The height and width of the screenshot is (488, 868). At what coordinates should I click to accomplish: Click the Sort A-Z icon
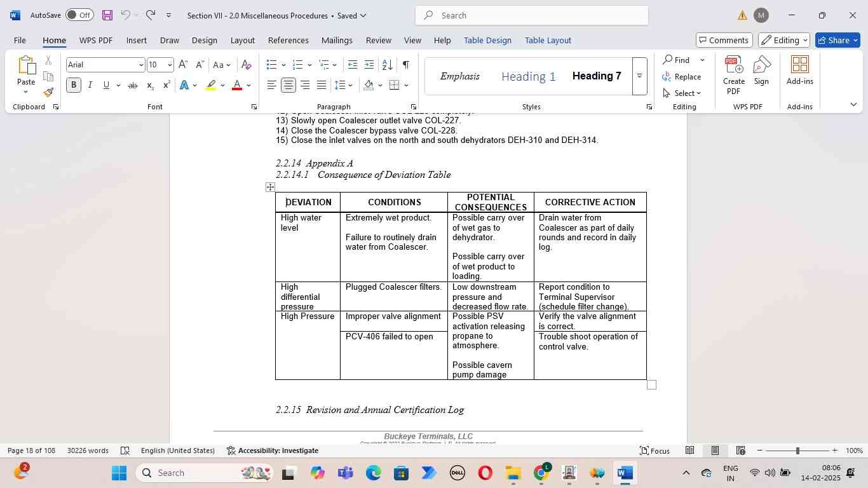pyautogui.click(x=387, y=65)
